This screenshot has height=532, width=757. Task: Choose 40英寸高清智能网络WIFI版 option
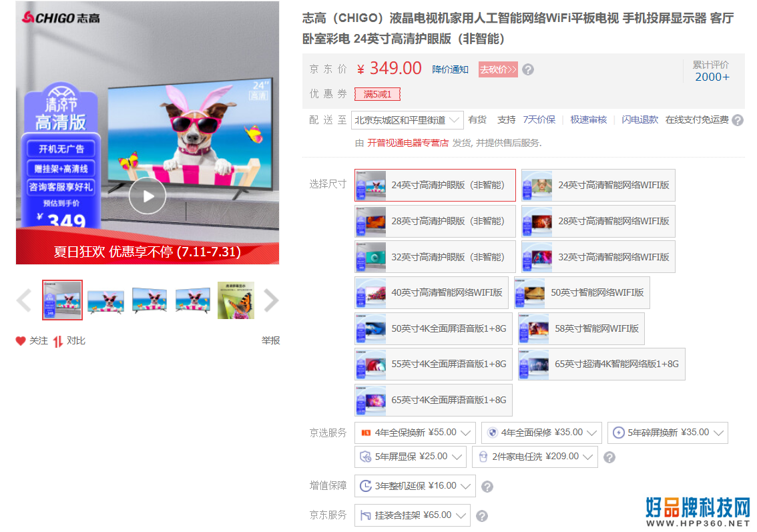[x=432, y=292]
